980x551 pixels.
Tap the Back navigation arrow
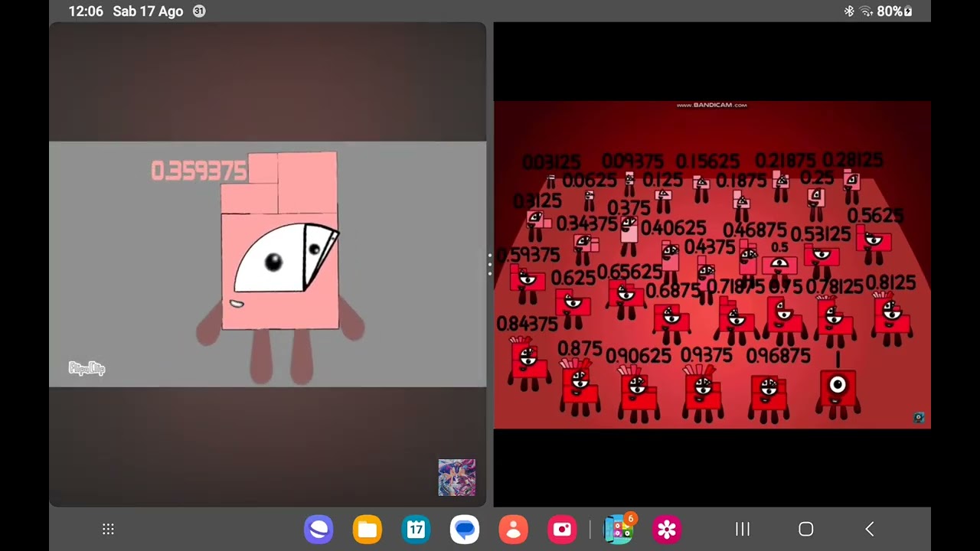tap(870, 529)
